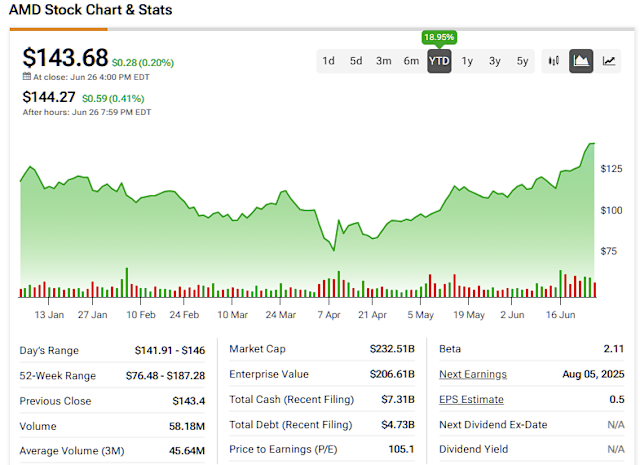Select the line chart type icon
Image resolution: width=640 pixels, height=465 pixels.
point(609,61)
